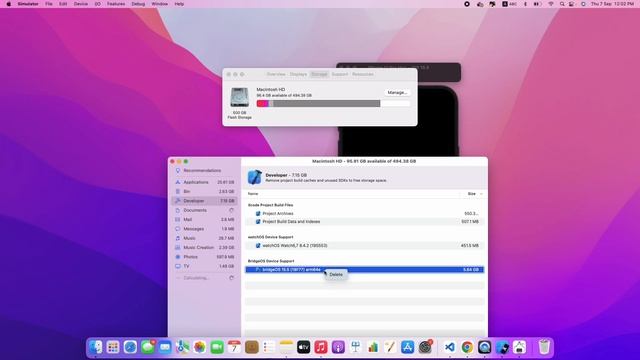Choose Delete from the context menu
640x360 pixels.
[336, 275]
